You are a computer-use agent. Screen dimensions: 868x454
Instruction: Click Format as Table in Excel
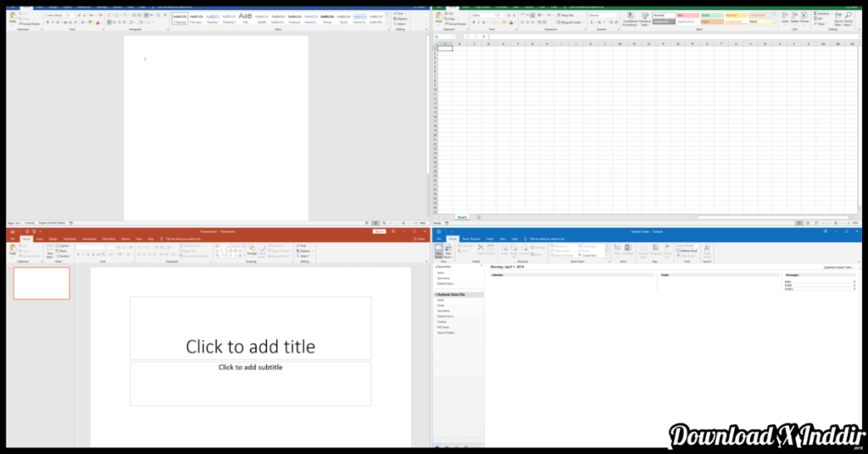(x=644, y=19)
